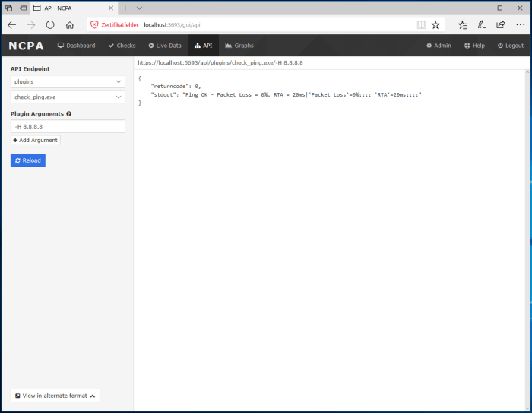
Task: Click the NCPA logo
Action: (x=26, y=46)
